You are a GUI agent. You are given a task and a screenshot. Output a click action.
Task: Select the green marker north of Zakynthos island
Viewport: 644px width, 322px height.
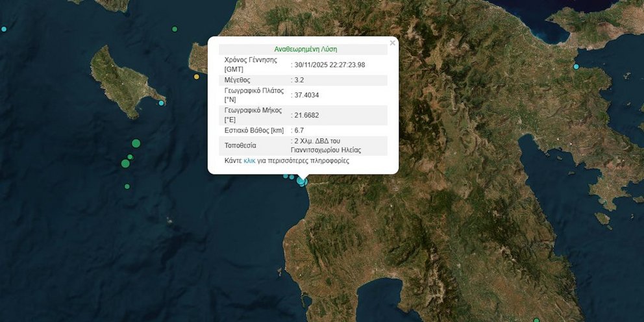175,29
